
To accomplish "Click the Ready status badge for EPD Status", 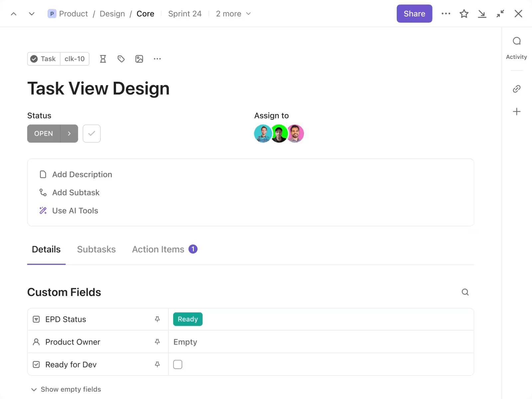I will pos(188,319).
